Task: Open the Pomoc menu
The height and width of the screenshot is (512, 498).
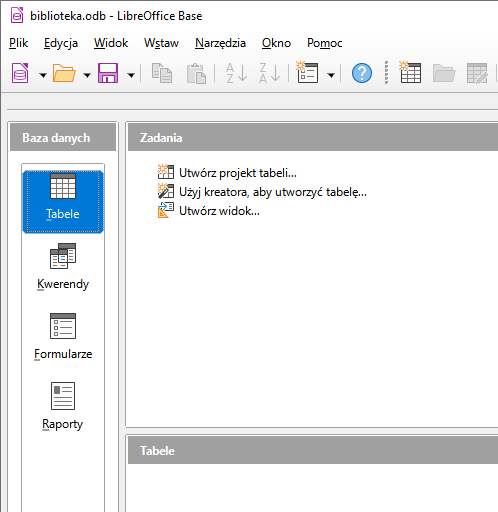Action: click(x=325, y=43)
